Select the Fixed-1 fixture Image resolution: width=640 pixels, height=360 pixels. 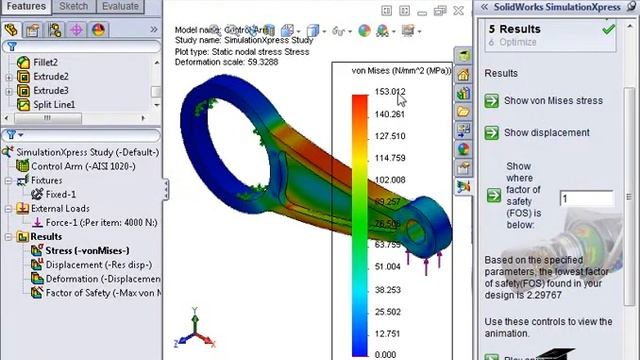point(60,194)
